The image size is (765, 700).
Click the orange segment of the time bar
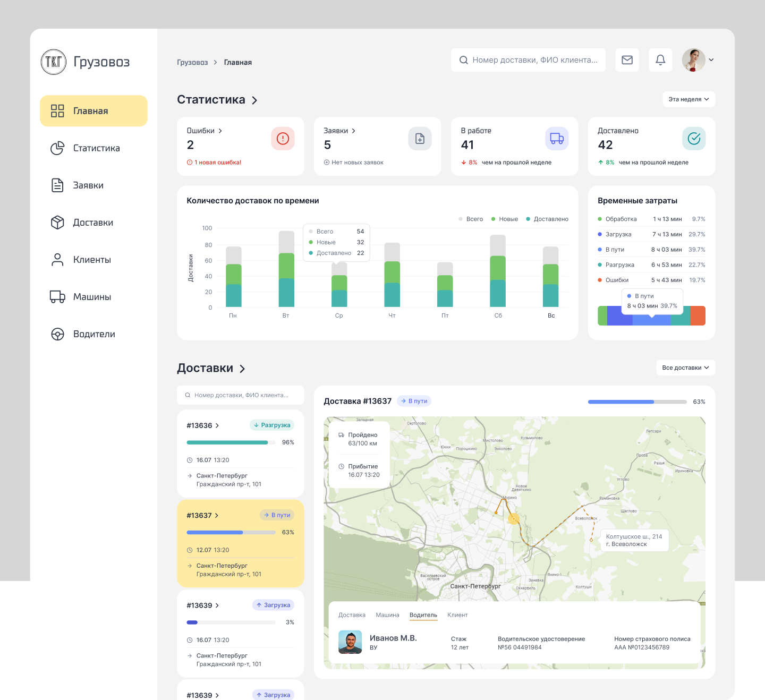698,315
